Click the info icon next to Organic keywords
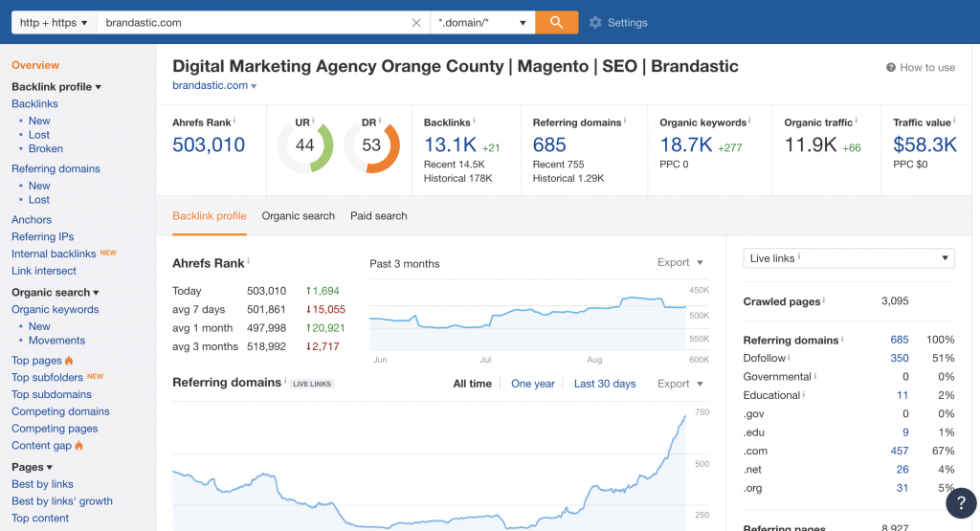Screen dimensions: 980x531 point(749,121)
